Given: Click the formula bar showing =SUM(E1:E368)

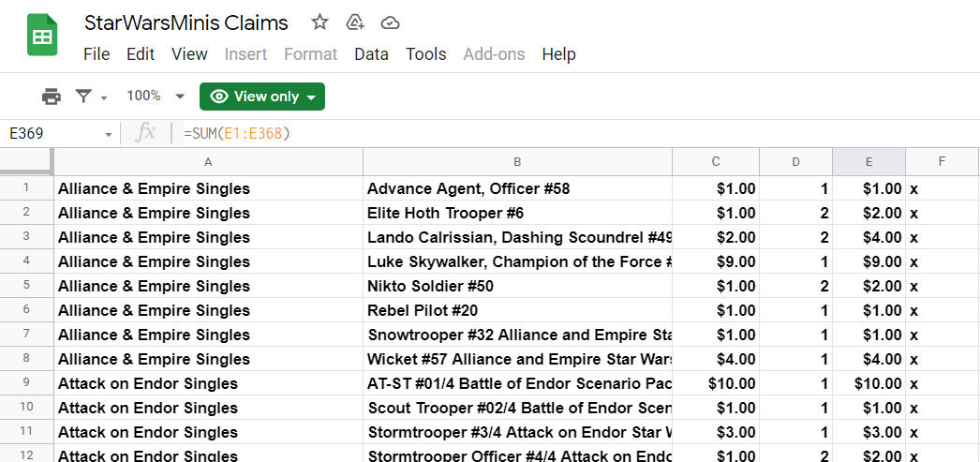Looking at the screenshot, I should pos(575,134).
